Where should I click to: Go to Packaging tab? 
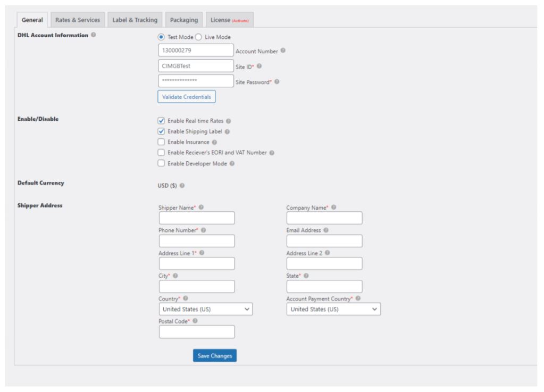[184, 20]
